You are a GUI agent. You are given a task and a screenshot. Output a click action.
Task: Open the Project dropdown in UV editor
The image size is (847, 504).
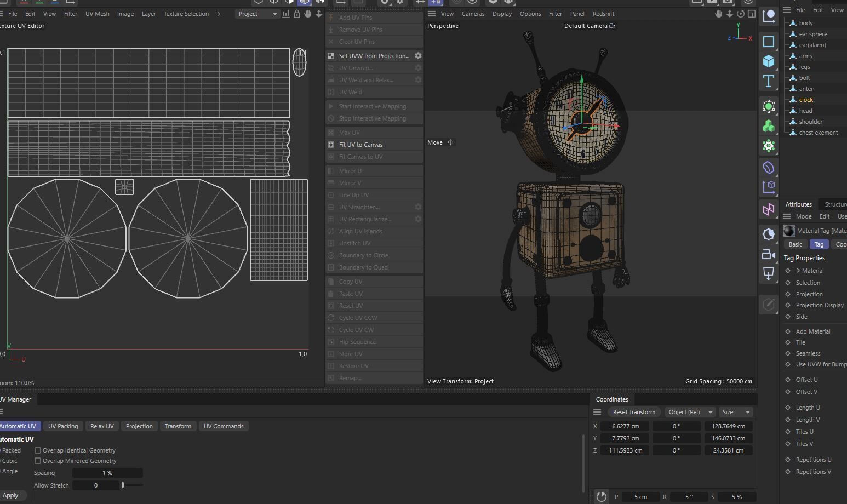(257, 14)
